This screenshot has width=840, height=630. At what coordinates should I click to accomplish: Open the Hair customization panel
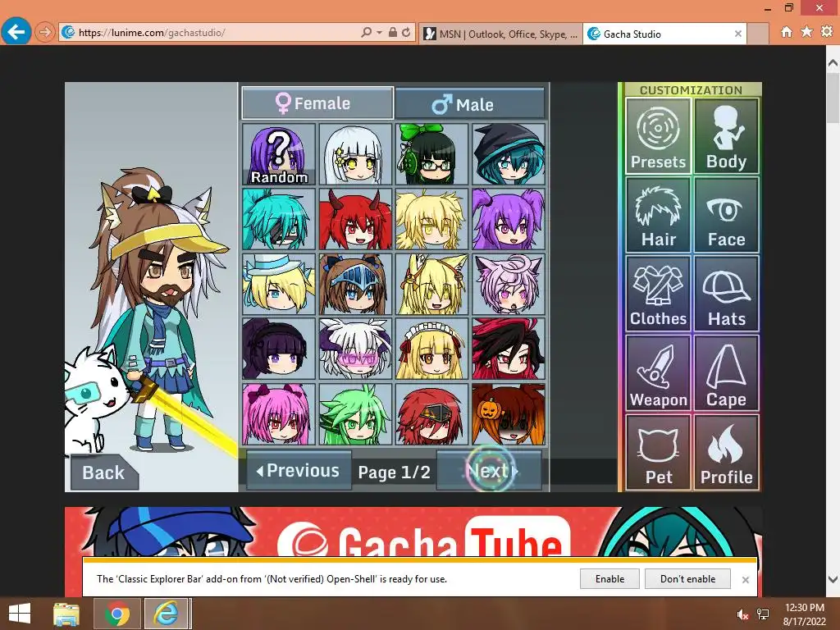click(658, 215)
